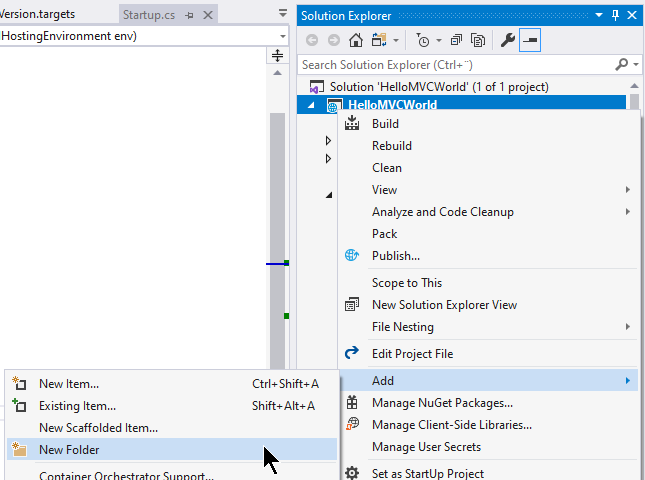The height and width of the screenshot is (480, 645).
Task: Choose New Folder from Add submenu
Action: coord(172,450)
